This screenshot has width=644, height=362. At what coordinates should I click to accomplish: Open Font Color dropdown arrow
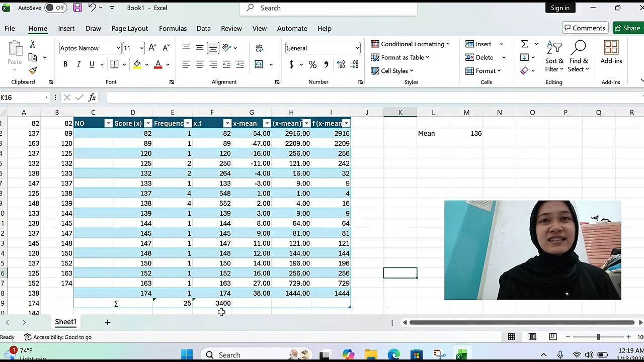click(168, 65)
